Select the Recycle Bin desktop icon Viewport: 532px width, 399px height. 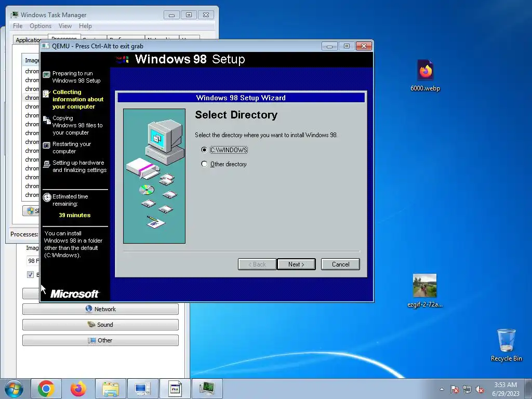click(x=506, y=345)
